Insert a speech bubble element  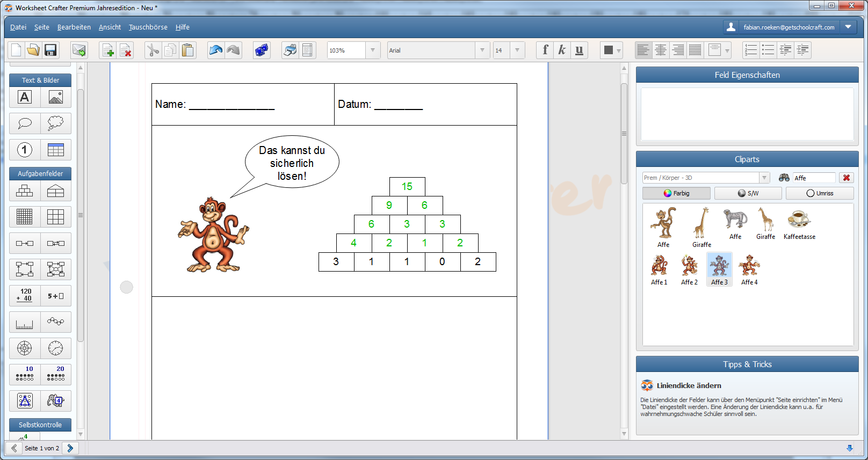point(25,123)
